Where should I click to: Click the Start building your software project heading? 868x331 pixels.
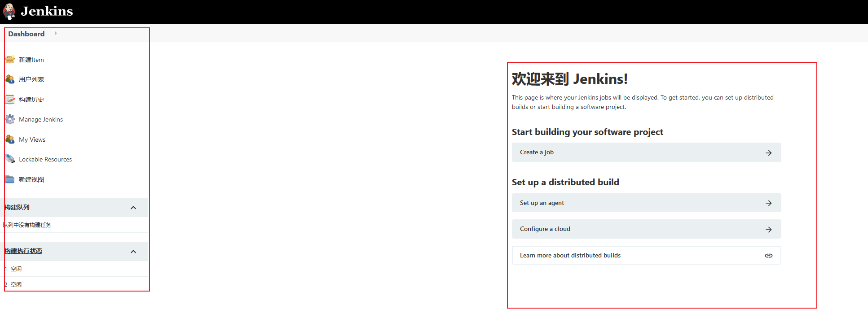tap(587, 132)
